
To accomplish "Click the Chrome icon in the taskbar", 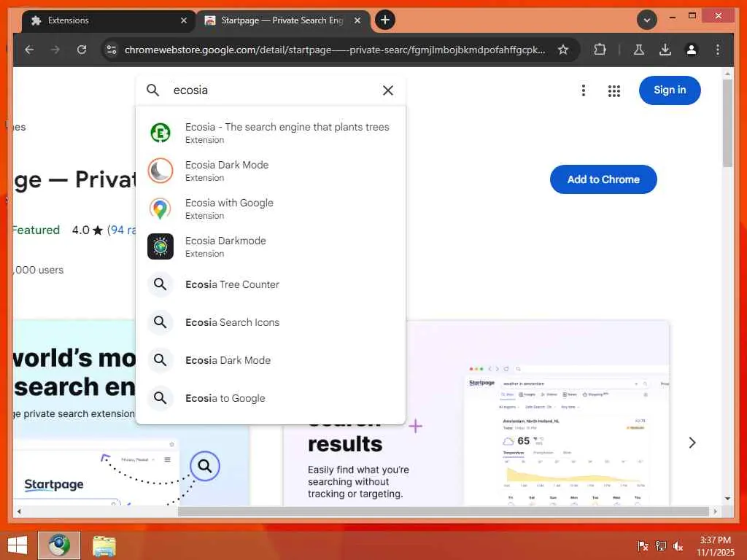I will (x=59, y=545).
